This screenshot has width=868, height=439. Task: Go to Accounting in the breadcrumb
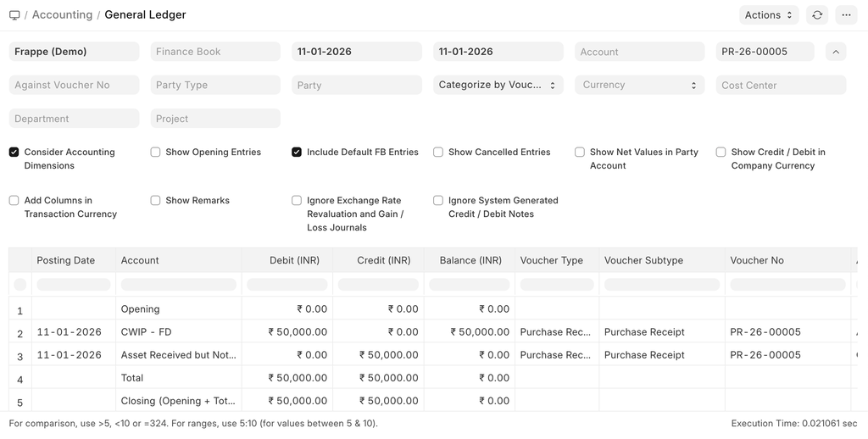pos(62,15)
